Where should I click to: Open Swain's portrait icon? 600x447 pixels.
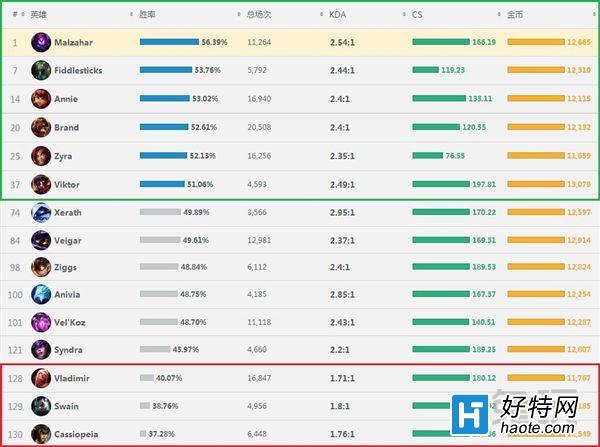coord(41,406)
